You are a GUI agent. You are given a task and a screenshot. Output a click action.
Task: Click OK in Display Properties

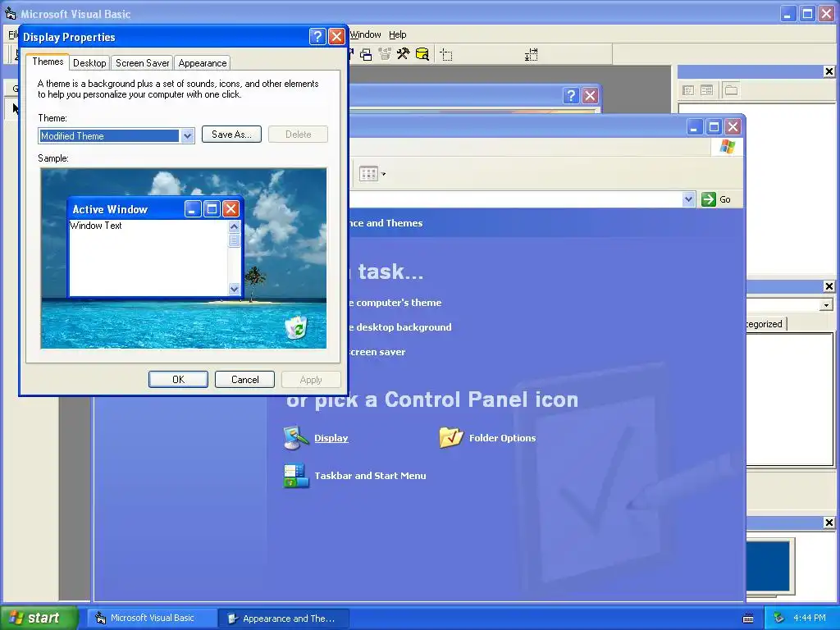click(x=178, y=379)
